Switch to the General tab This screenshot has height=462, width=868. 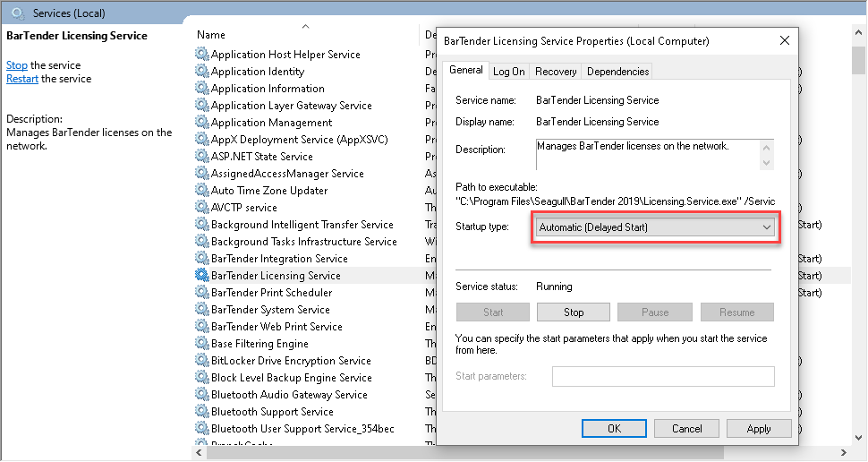click(465, 70)
